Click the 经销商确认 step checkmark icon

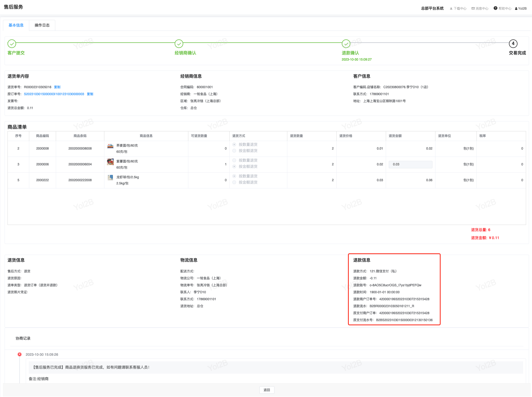[x=179, y=44]
